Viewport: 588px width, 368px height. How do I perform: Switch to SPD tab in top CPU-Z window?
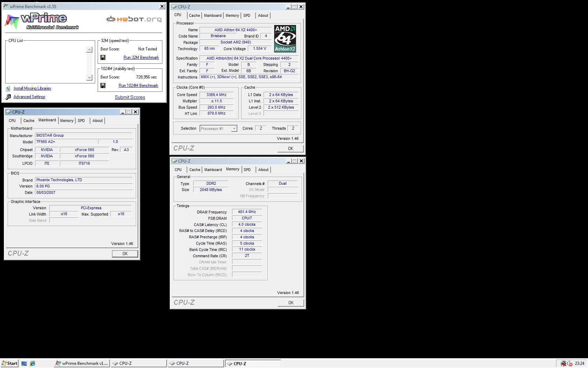[247, 15]
